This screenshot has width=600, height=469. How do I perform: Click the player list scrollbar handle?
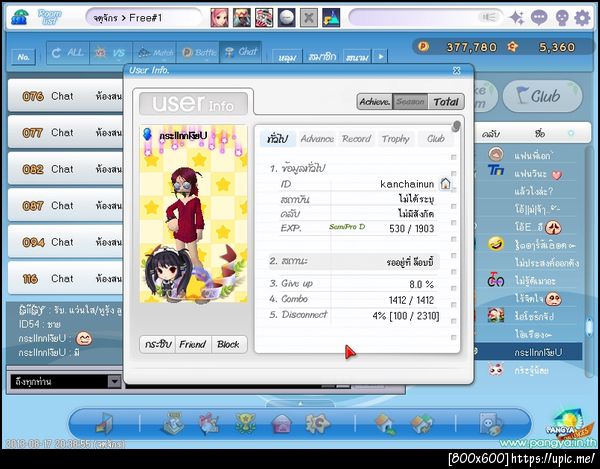pos(590,326)
